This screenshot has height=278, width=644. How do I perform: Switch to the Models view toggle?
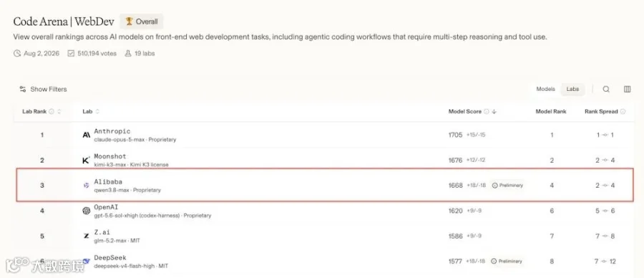(x=545, y=90)
